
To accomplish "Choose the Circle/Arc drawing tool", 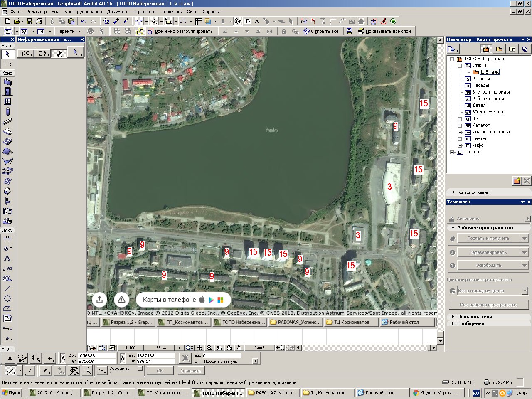I will [x=7, y=298].
